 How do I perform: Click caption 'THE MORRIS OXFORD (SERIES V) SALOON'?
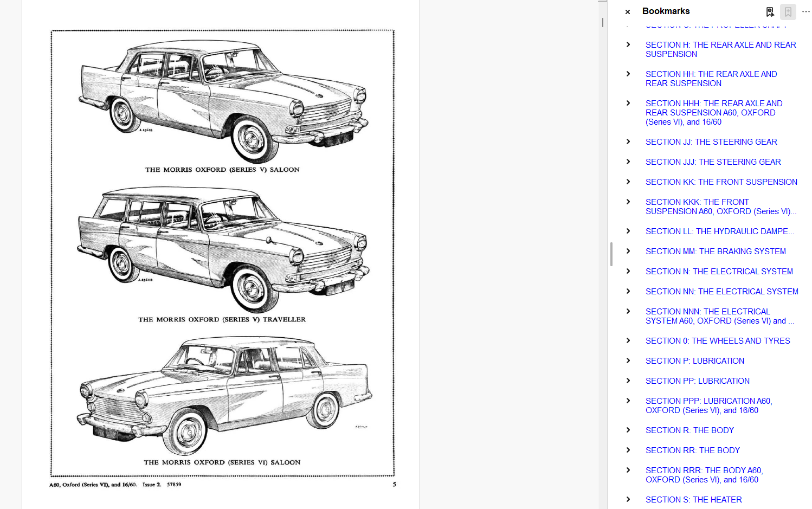coord(222,170)
